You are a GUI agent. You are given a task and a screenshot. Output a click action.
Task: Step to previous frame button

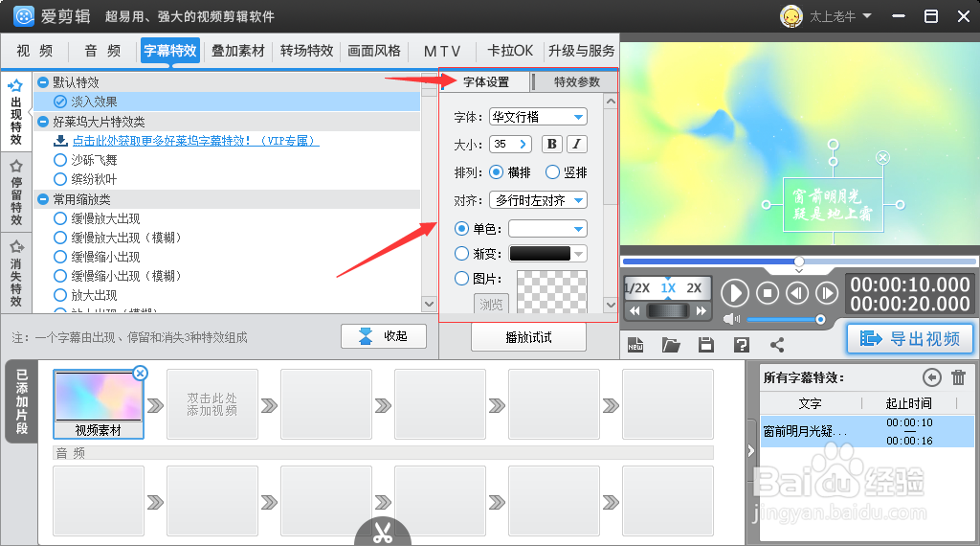(x=797, y=293)
